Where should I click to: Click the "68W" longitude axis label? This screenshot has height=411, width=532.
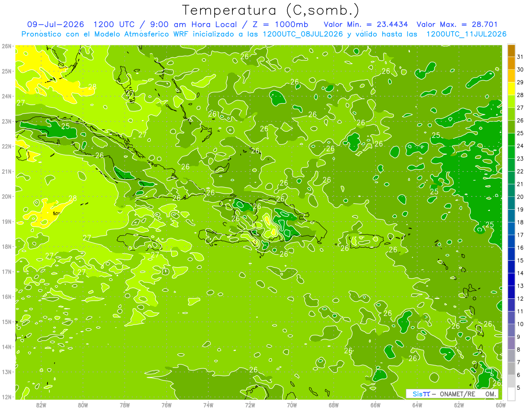[334, 405]
